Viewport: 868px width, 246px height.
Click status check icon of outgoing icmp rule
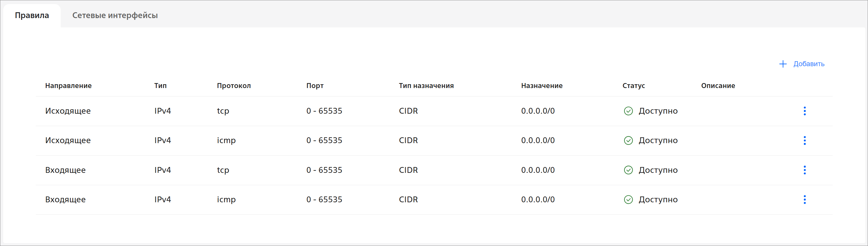[628, 140]
